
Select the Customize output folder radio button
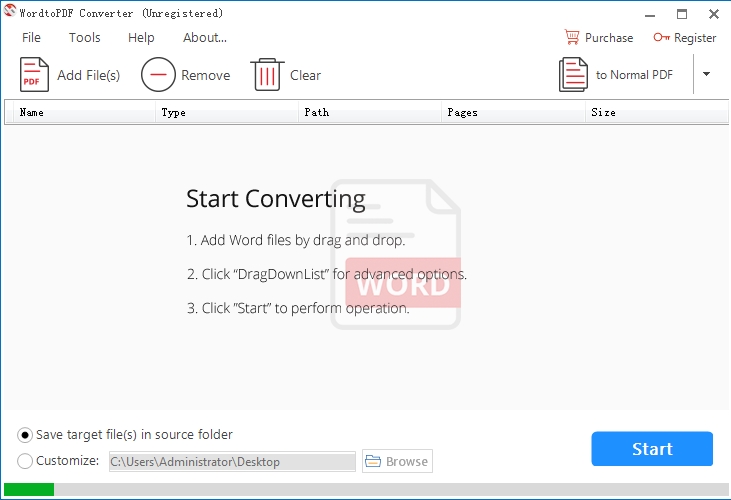point(25,461)
